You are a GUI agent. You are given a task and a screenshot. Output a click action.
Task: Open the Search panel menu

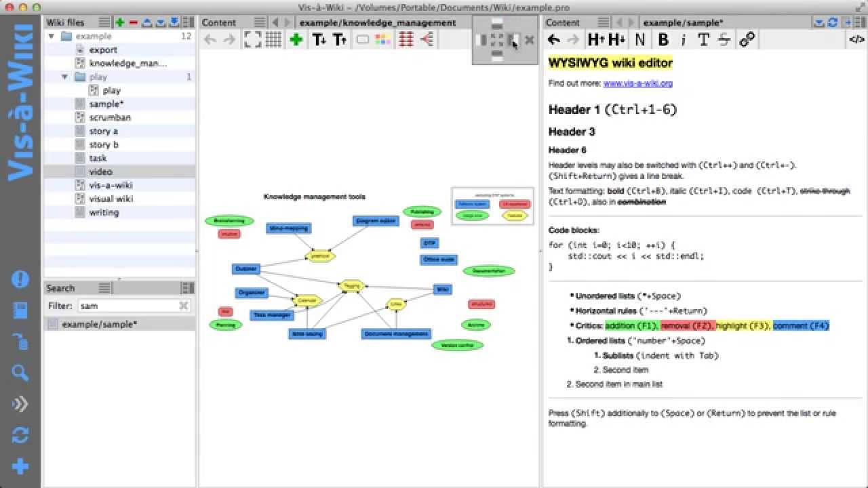click(x=104, y=288)
